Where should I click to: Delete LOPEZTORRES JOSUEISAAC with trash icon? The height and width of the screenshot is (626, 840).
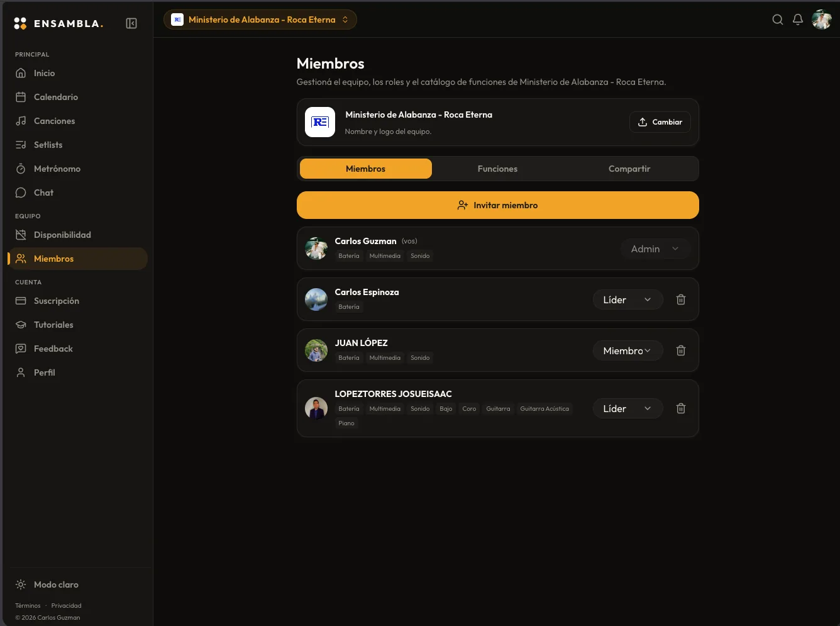pyautogui.click(x=681, y=408)
